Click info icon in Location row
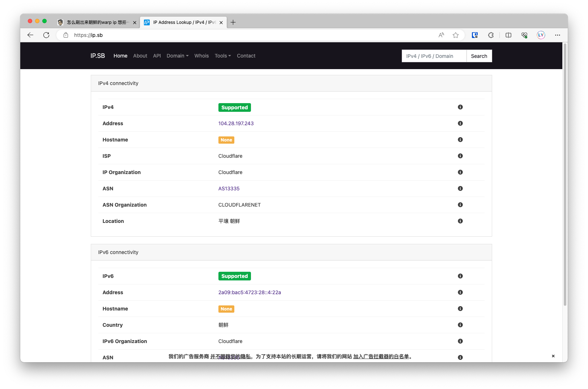Image resolution: width=588 pixels, height=389 pixels. coord(460,221)
